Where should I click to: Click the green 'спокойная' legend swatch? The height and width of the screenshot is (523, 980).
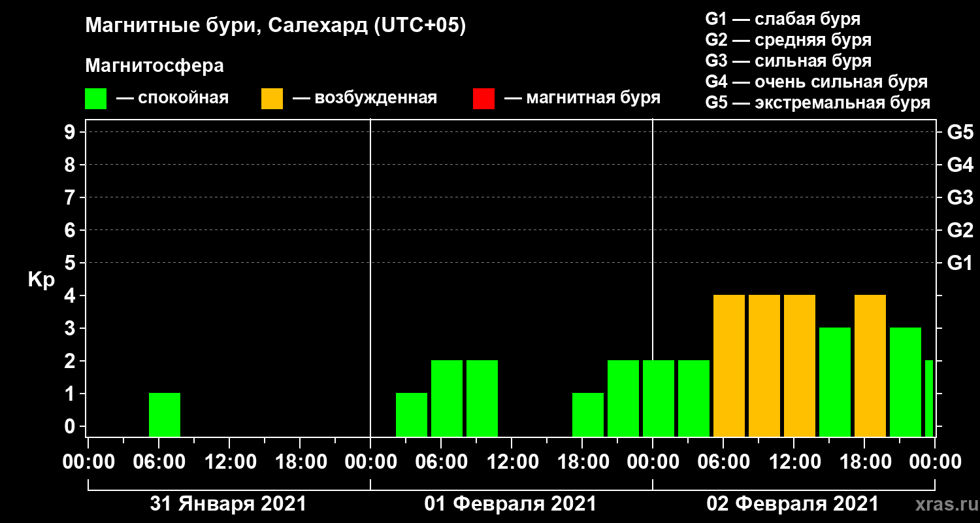95,99
